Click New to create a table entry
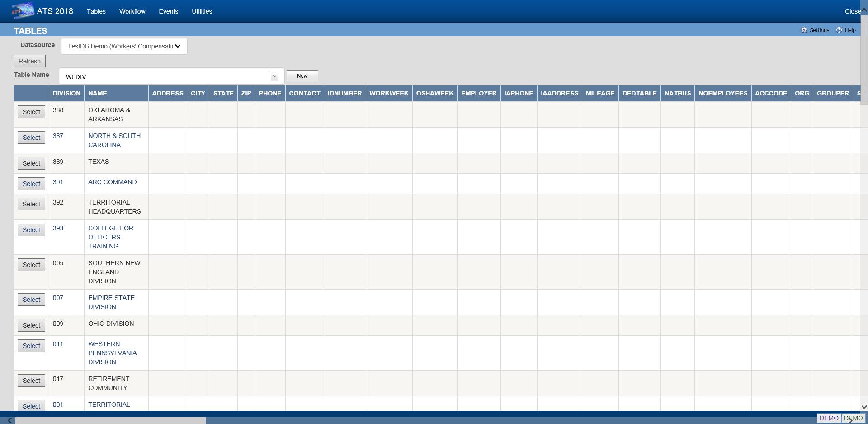The height and width of the screenshot is (424, 868). (302, 76)
